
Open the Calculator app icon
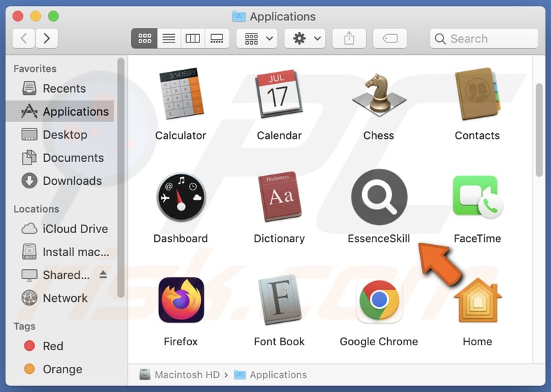181,93
